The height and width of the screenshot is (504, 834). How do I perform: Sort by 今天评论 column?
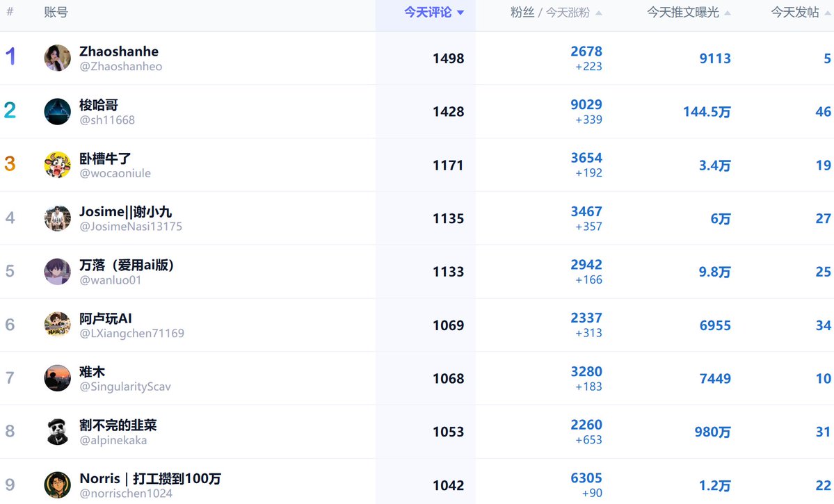click(x=433, y=13)
